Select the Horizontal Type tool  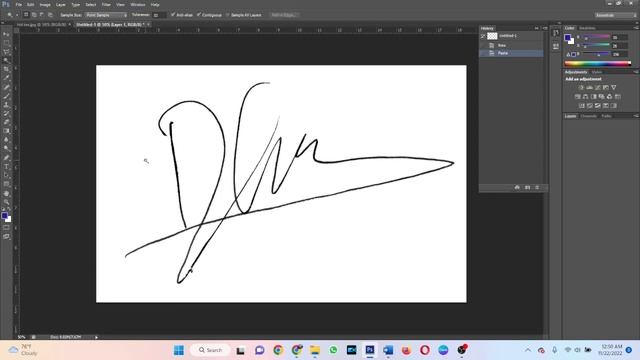click(6, 167)
